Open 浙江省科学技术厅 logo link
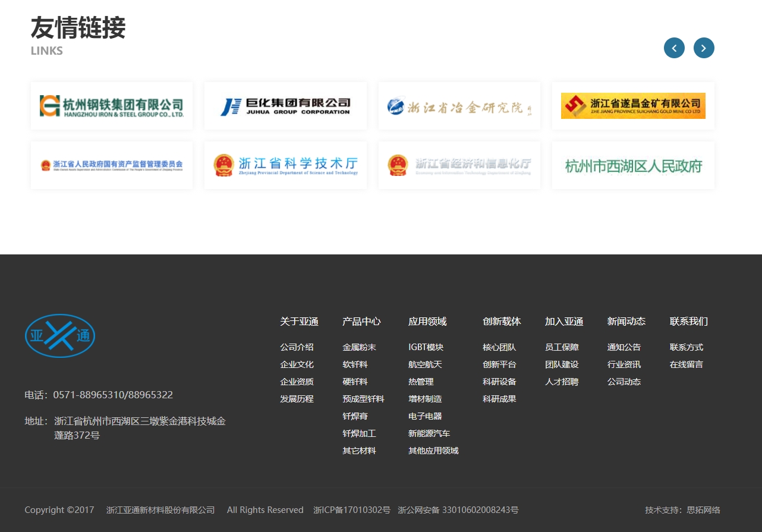 pyautogui.click(x=285, y=165)
